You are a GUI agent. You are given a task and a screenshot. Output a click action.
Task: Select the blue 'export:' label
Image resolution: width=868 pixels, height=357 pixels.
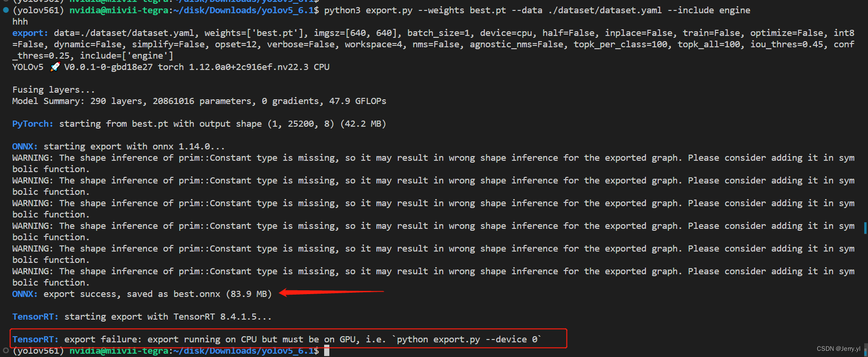30,33
